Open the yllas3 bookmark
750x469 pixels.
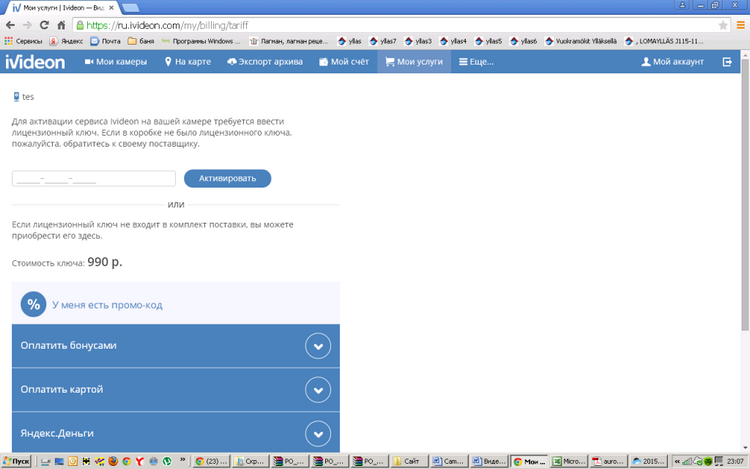pyautogui.click(x=418, y=41)
